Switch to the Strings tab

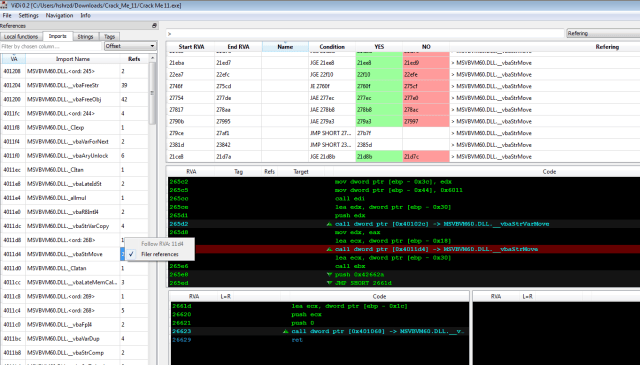(85, 36)
